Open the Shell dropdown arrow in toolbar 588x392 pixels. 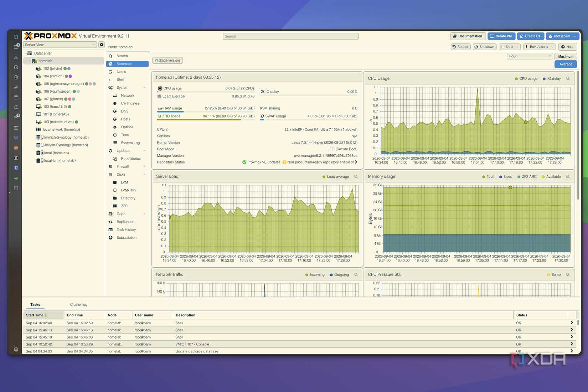(517, 47)
